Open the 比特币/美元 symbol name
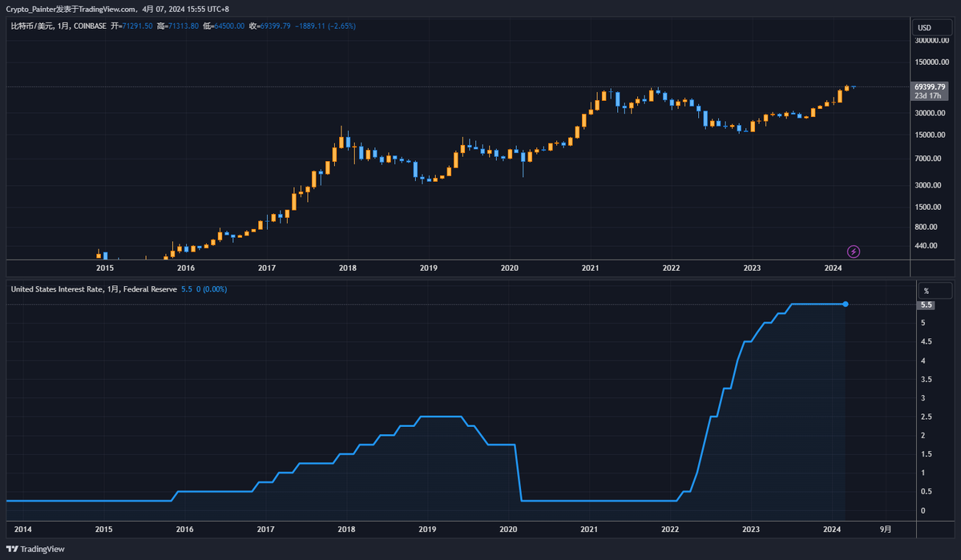Screen dimensions: 961x560 pos(34,26)
